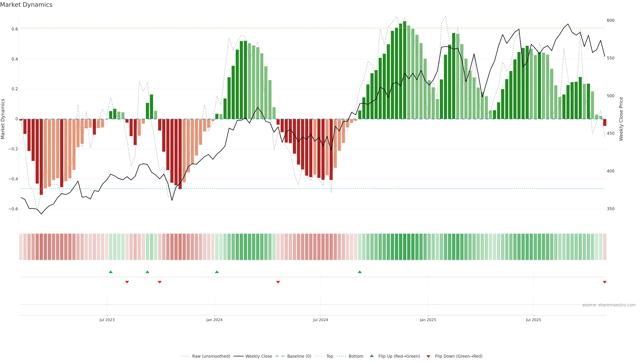The width and height of the screenshot is (644, 362).
Task: Click the Jan 2025 axis label
Action: (428, 320)
